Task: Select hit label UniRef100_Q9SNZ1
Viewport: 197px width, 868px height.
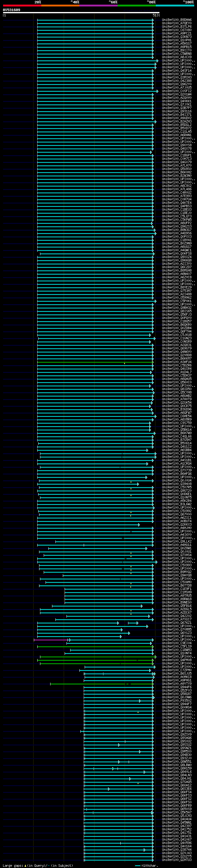Action: click(176, 748)
